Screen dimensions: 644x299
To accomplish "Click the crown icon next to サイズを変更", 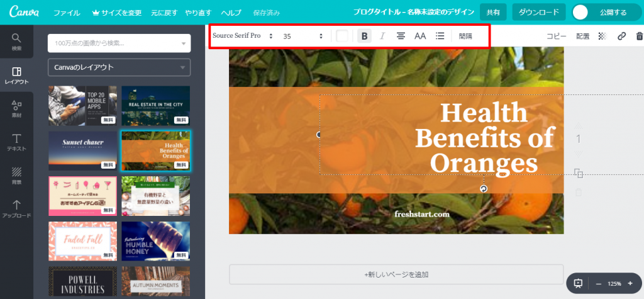I will pos(94,13).
